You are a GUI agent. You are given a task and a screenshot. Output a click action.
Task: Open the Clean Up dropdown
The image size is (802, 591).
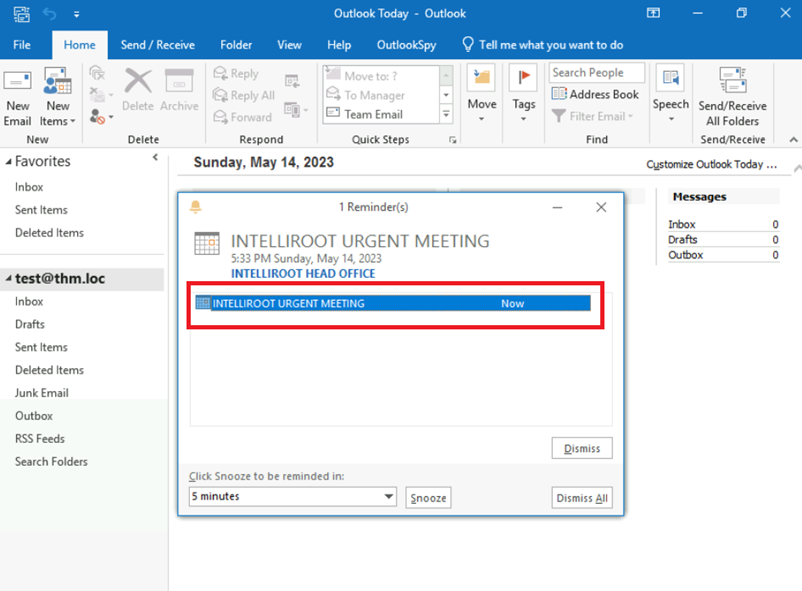pyautogui.click(x=100, y=95)
